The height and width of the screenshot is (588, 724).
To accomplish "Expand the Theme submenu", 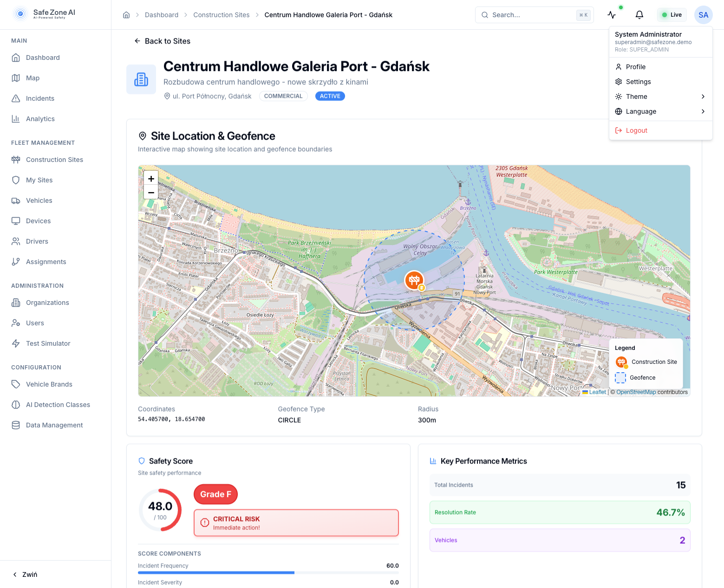I will [660, 97].
